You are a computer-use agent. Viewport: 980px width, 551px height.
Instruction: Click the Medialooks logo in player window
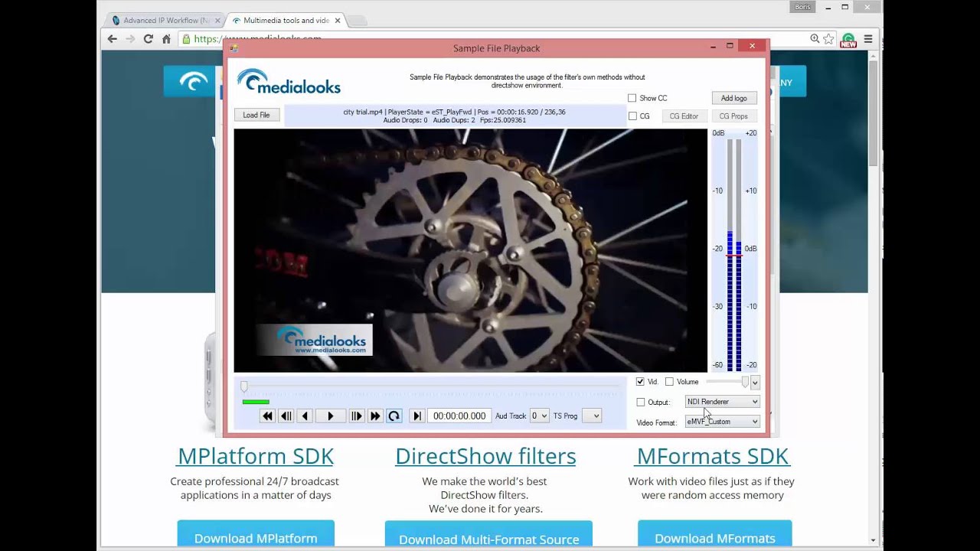point(289,82)
